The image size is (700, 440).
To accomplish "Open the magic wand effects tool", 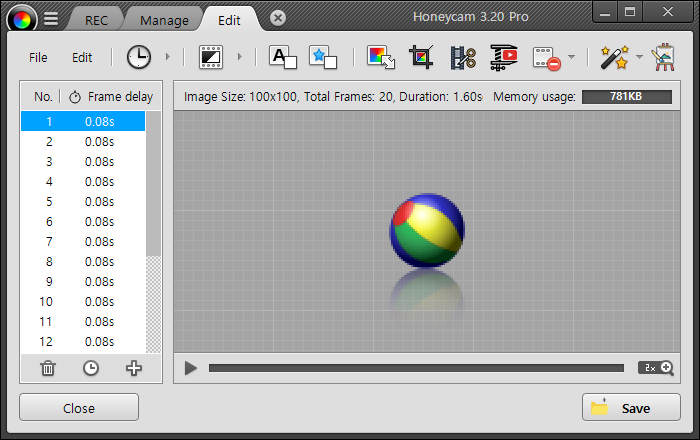I will click(x=612, y=57).
